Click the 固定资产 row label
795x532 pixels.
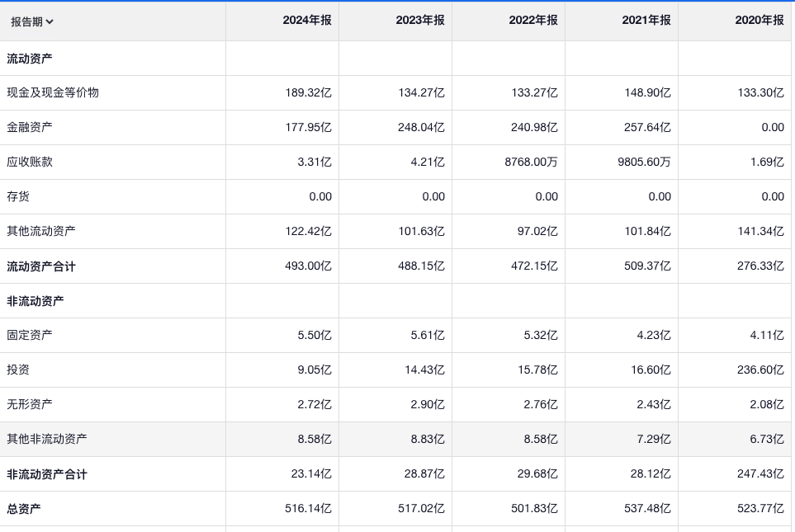click(x=30, y=335)
